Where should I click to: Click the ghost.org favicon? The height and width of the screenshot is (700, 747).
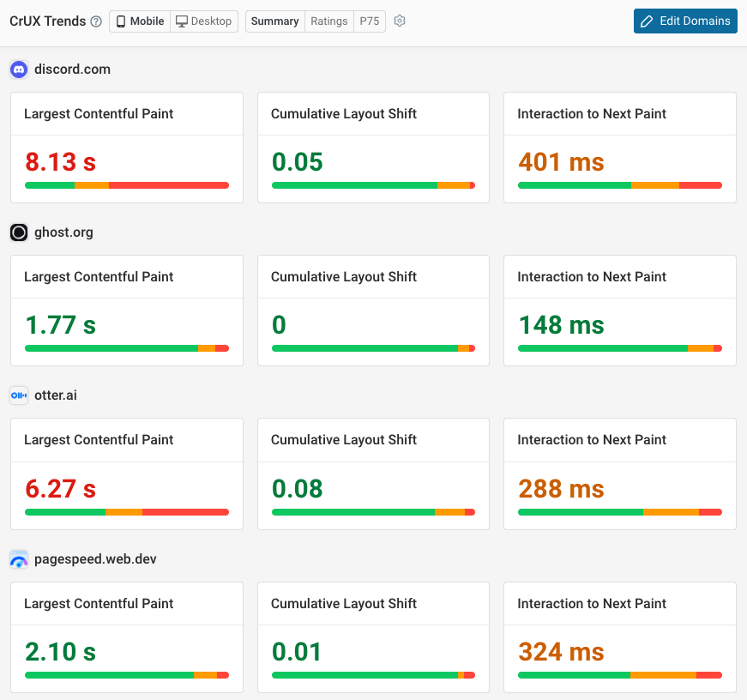pos(19,232)
